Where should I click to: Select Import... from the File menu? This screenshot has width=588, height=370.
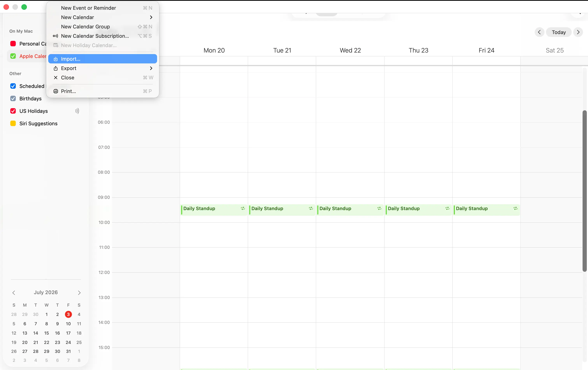[102, 59]
